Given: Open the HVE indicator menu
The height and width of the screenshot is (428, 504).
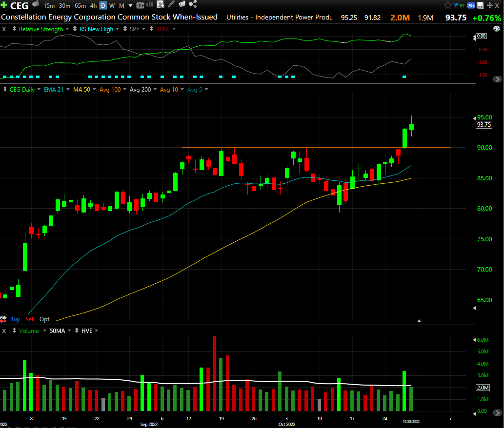Looking at the screenshot, I should pos(97,331).
